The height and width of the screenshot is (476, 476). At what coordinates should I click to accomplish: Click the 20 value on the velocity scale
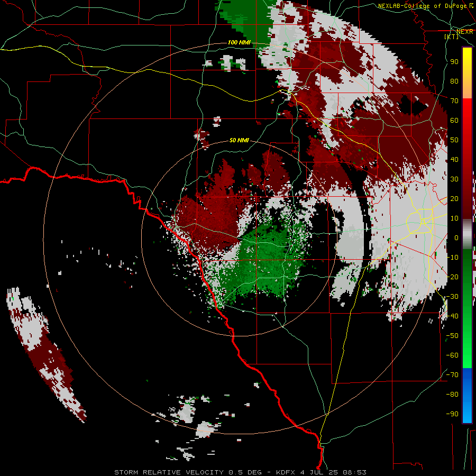pyautogui.click(x=454, y=198)
